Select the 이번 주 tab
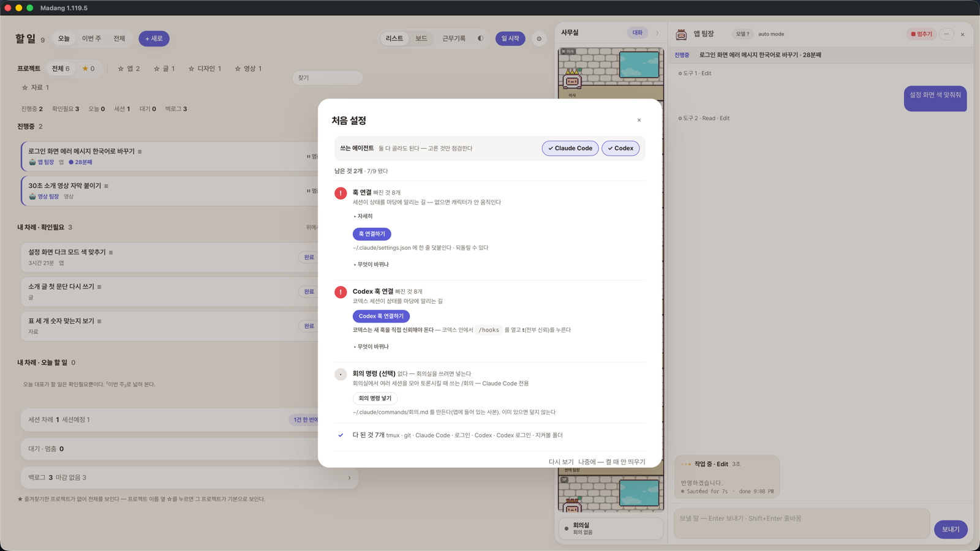This screenshot has height=551, width=980. (91, 39)
